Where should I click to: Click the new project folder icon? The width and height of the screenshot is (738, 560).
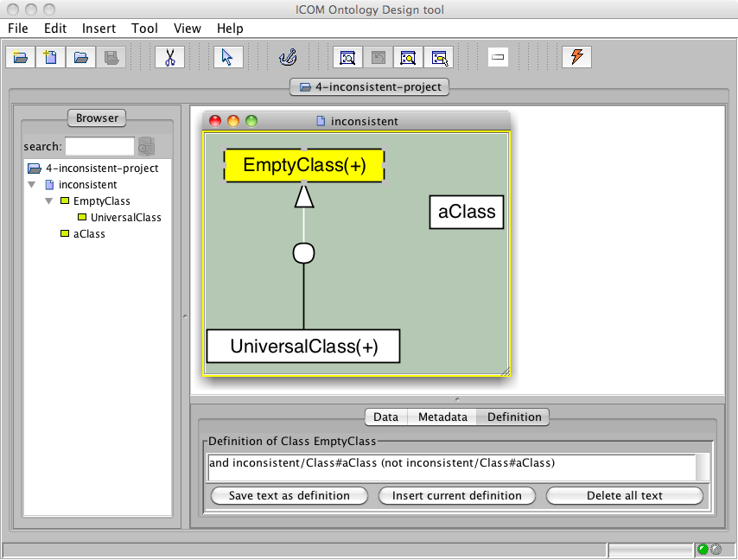(x=20, y=57)
